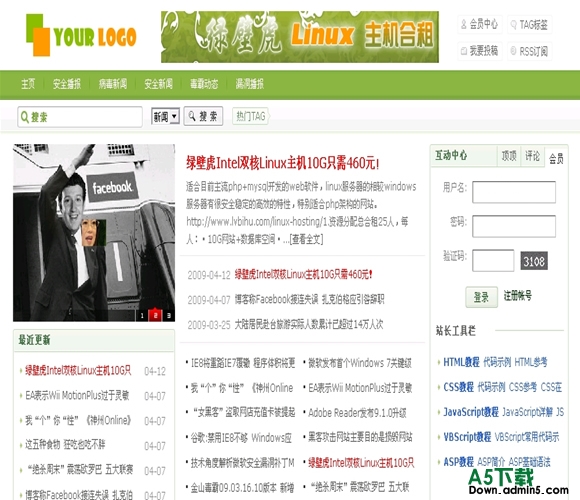580x500 pixels.
Task: Open article Adobe Reader发布9.1.0升级
Action: 357,413
